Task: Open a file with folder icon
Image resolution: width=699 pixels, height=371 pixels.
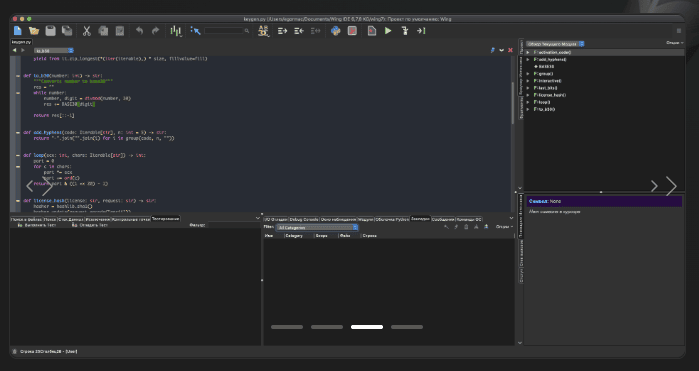Action: pos(34,31)
